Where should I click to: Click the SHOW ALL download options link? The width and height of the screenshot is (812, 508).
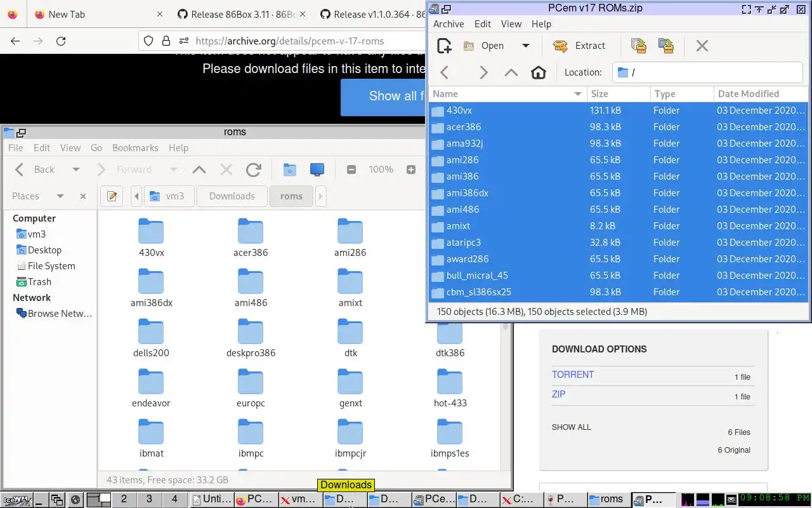tap(571, 427)
